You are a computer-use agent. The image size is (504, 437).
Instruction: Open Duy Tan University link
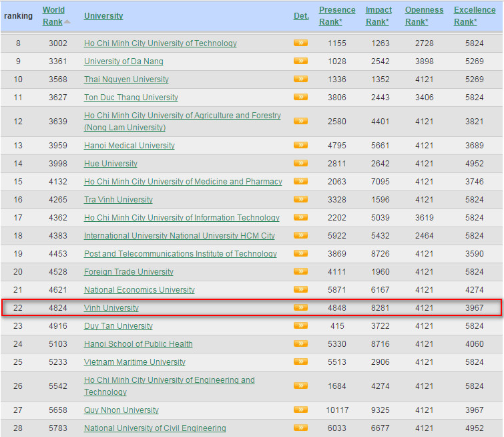point(118,325)
